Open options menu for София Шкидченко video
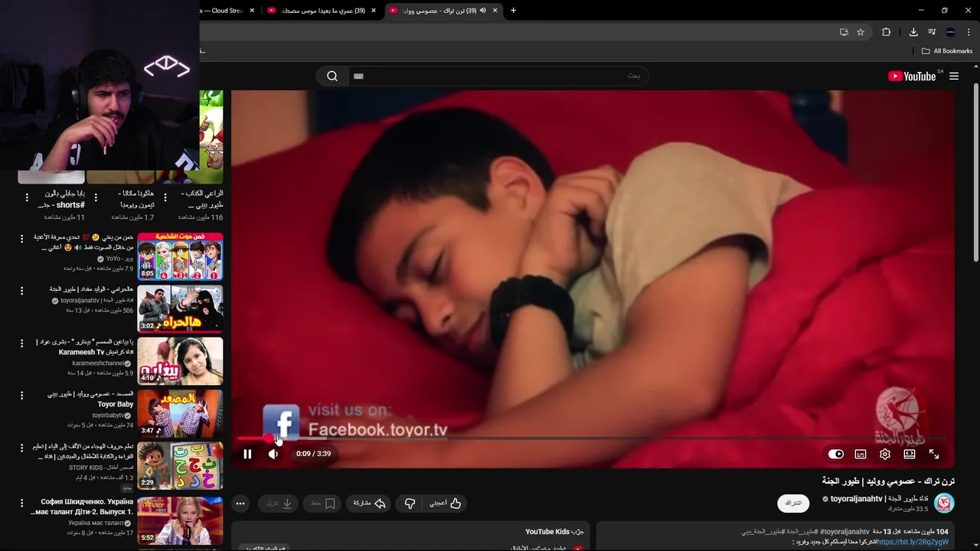 point(21,502)
